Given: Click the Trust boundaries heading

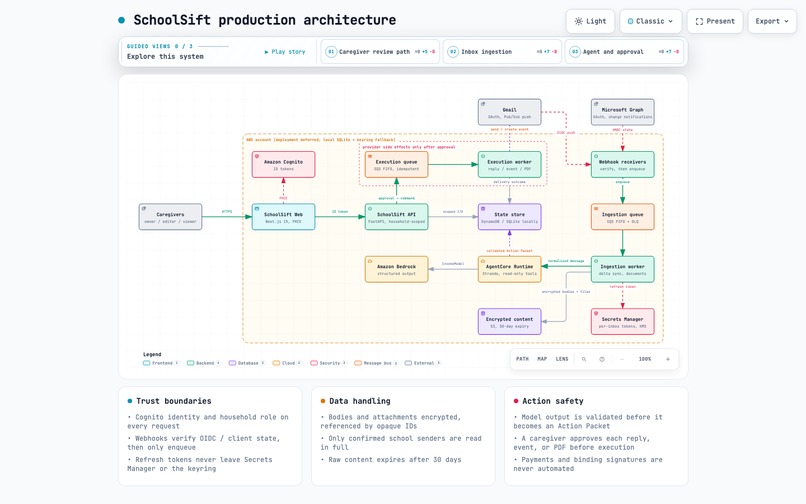Looking at the screenshot, I should [174, 401].
